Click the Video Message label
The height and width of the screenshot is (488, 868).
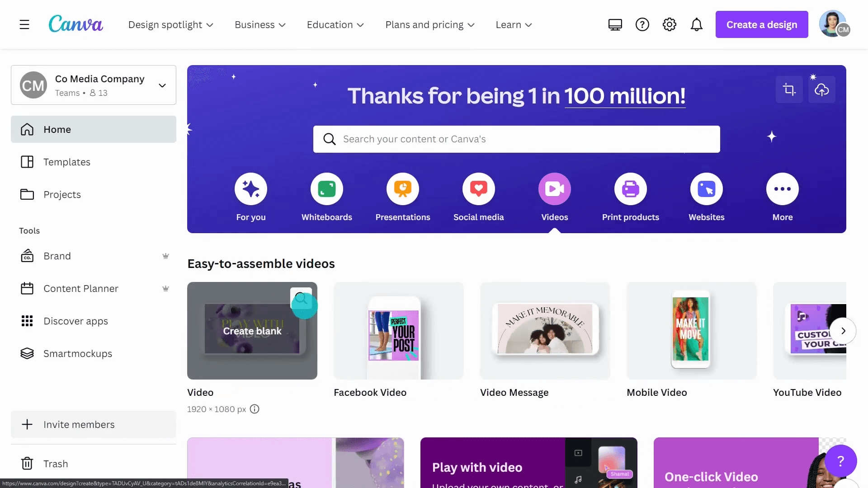514,392
